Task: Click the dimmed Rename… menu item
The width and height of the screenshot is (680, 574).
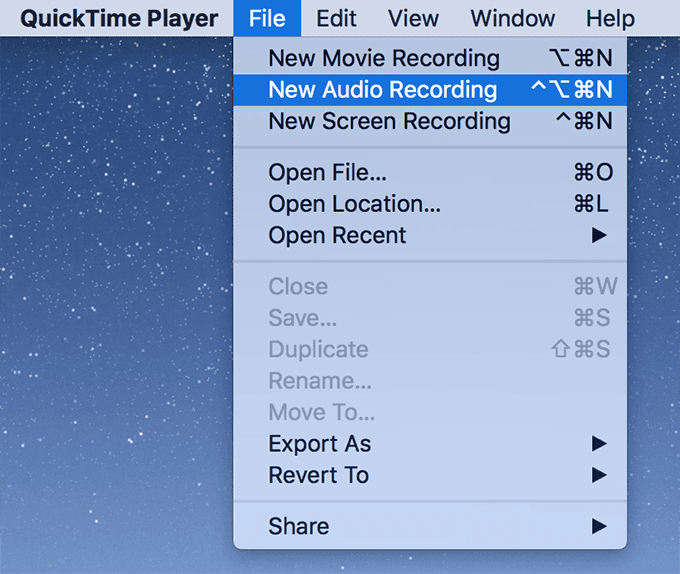Action: pyautogui.click(x=430, y=381)
